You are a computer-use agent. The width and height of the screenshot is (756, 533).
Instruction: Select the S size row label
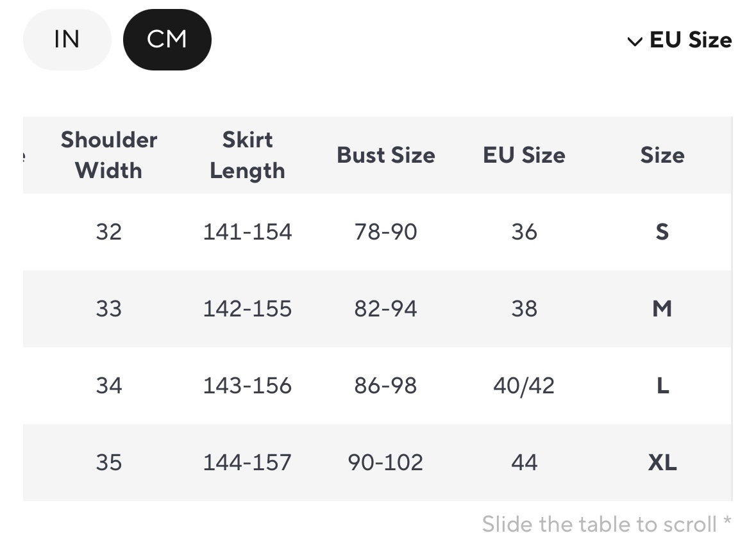[x=662, y=232]
